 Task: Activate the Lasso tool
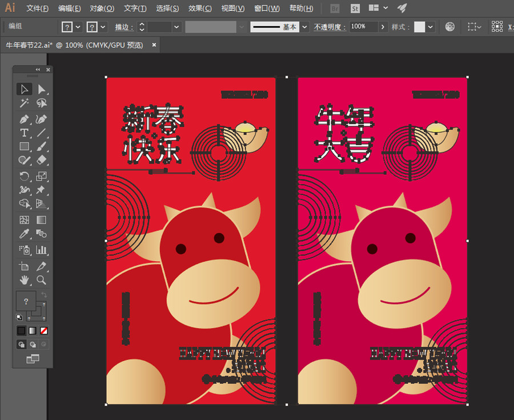point(41,103)
